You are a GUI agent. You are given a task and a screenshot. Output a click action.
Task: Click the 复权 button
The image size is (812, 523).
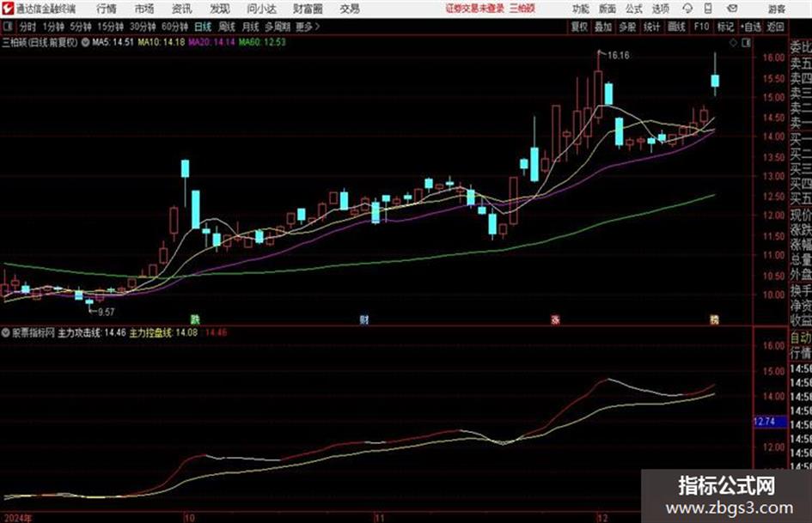[579, 27]
